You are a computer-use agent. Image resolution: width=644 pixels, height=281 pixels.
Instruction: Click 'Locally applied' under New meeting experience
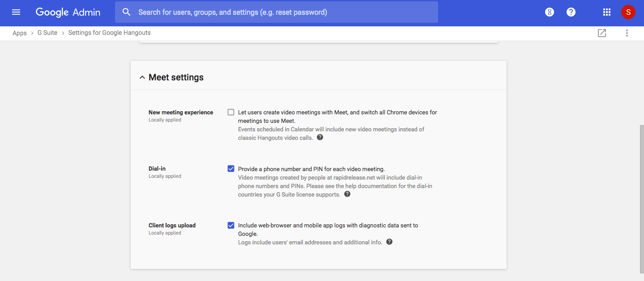tap(165, 120)
